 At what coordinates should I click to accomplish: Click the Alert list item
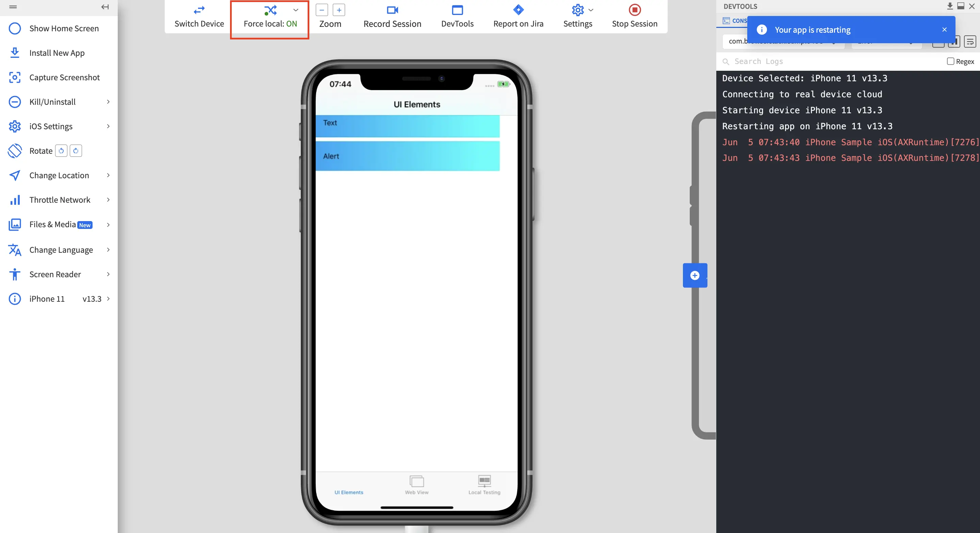click(x=409, y=155)
